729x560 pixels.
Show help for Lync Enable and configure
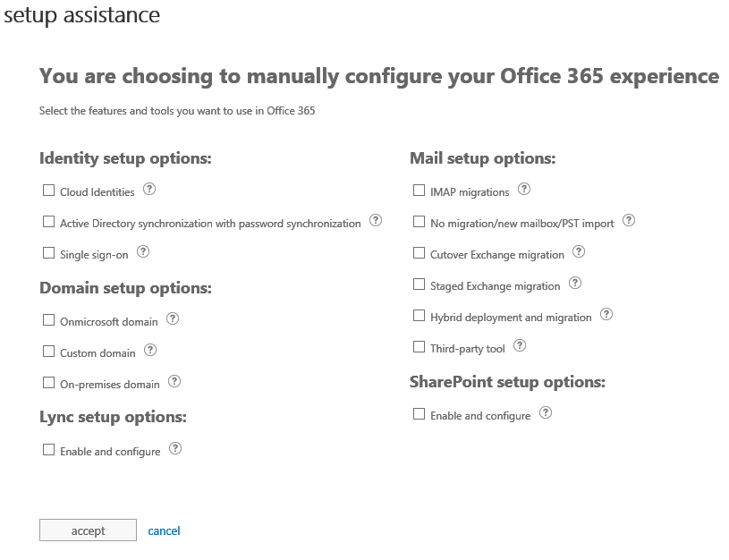coord(175,449)
